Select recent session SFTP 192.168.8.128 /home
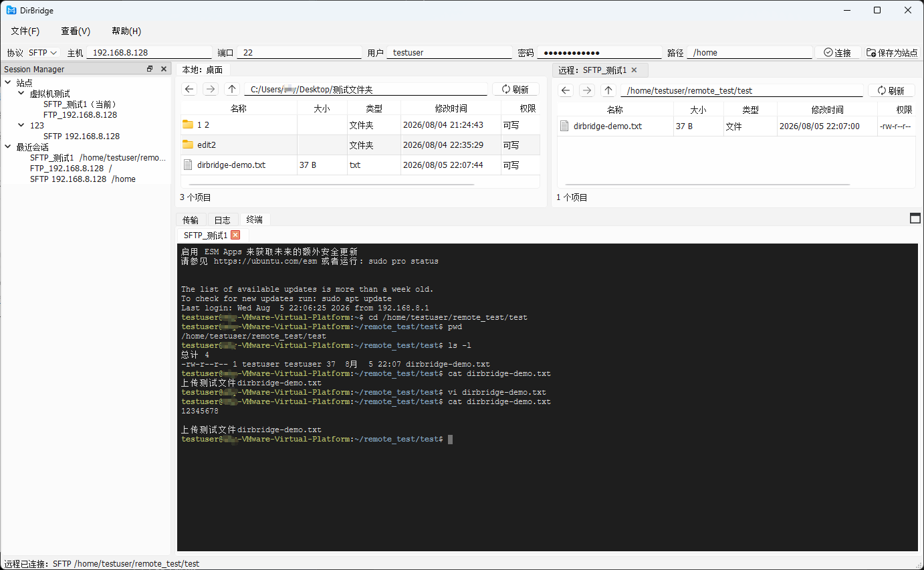Viewport: 924px width, 570px height. point(83,179)
